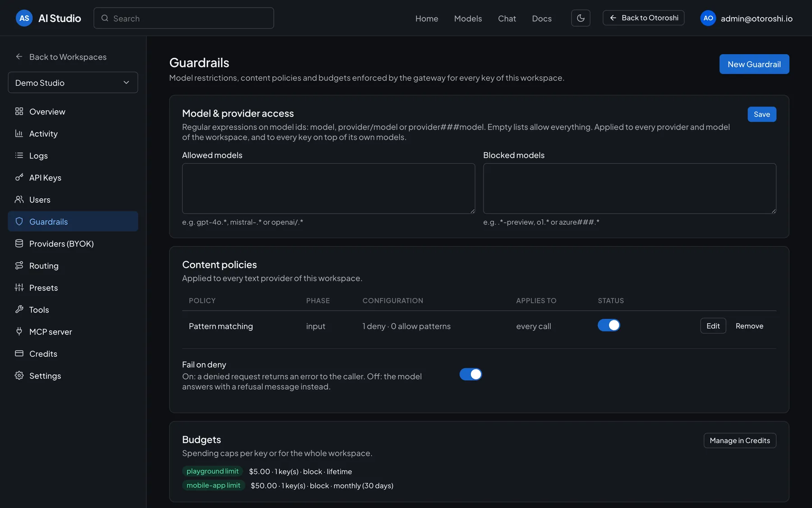
Task: Open Users in the sidebar
Action: pyautogui.click(x=73, y=200)
